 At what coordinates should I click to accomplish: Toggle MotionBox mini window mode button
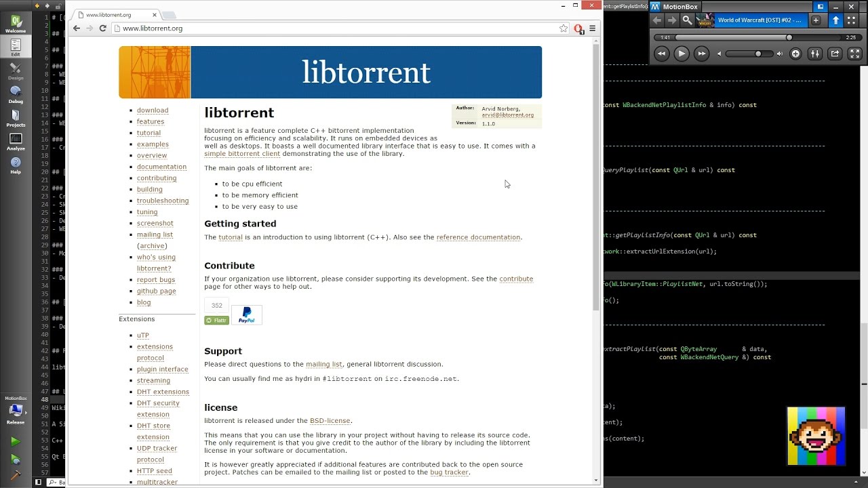(821, 6)
